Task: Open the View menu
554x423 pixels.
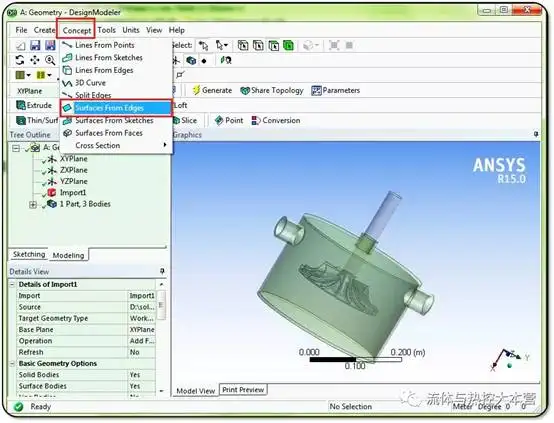Action: pos(154,30)
